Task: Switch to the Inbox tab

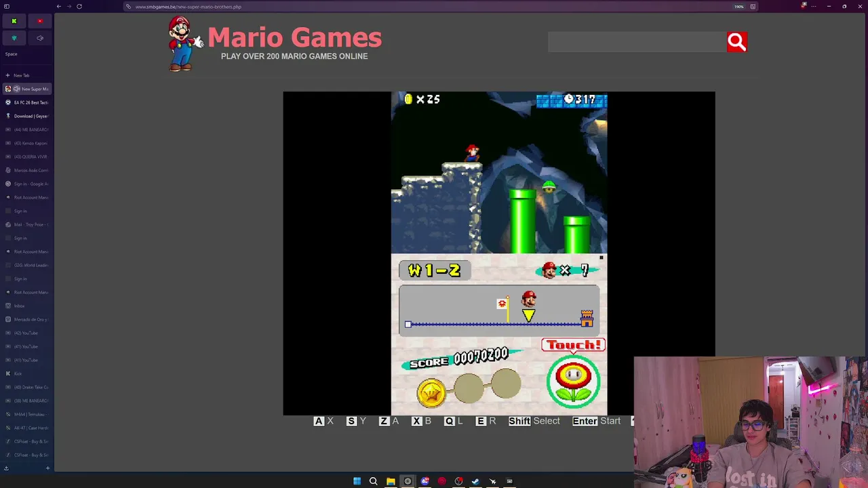Action: click(x=26, y=306)
